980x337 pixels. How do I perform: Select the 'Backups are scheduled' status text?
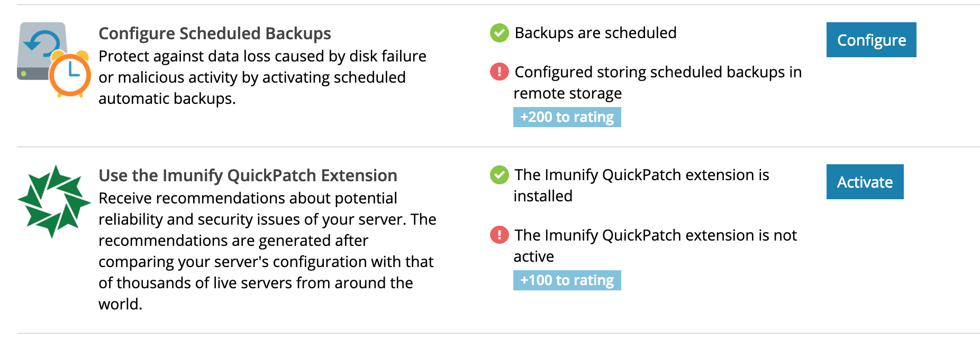pyautogui.click(x=595, y=33)
